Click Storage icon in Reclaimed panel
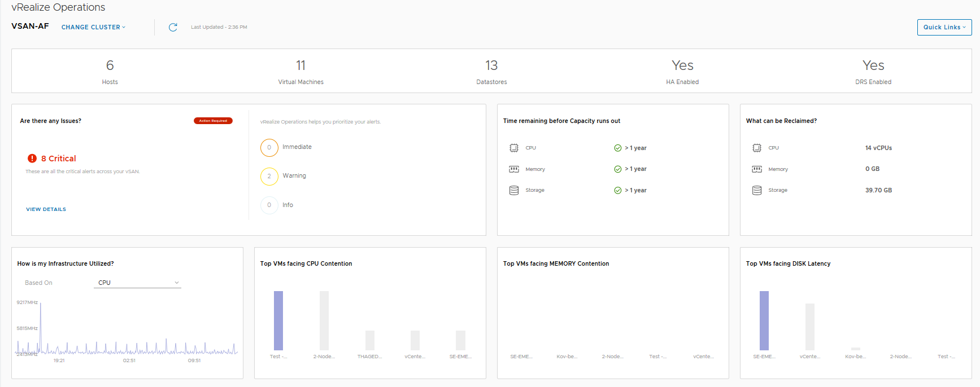Viewport: 980px width, 387px height. (757, 190)
